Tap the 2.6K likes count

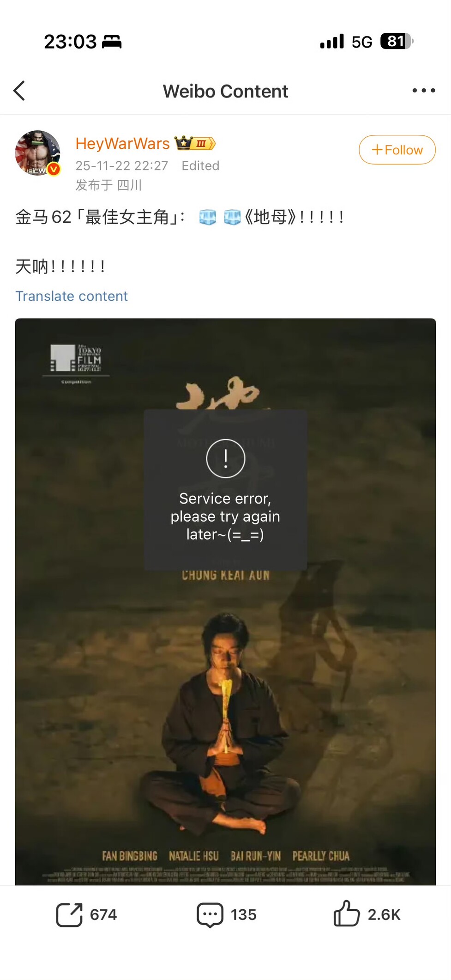coord(384,915)
